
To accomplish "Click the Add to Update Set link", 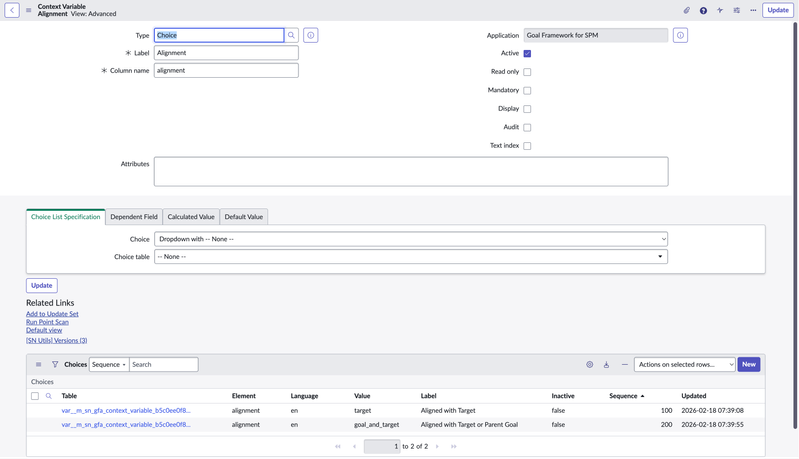I will pyautogui.click(x=52, y=314).
